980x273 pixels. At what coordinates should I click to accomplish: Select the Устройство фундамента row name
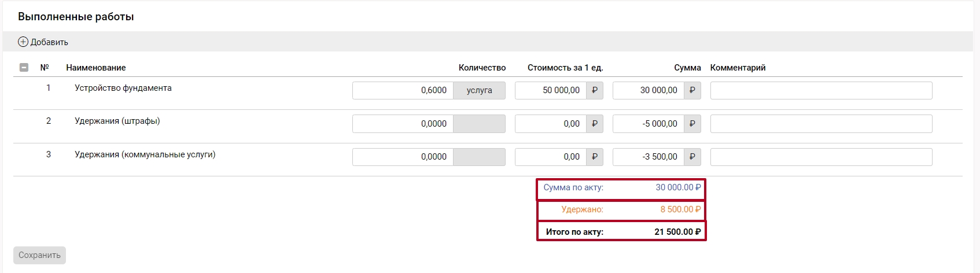pos(123,88)
